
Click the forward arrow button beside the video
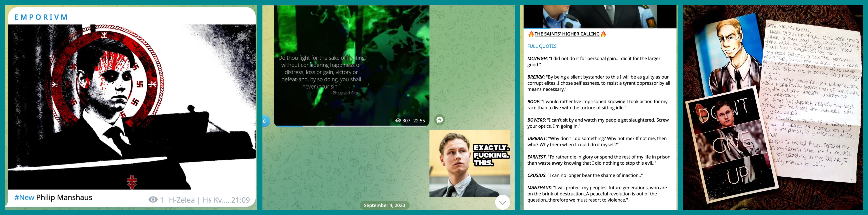(x=439, y=120)
